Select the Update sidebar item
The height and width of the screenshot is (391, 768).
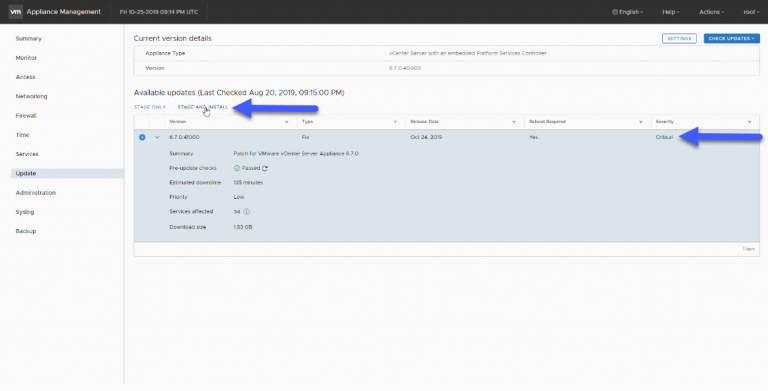[x=67, y=173]
